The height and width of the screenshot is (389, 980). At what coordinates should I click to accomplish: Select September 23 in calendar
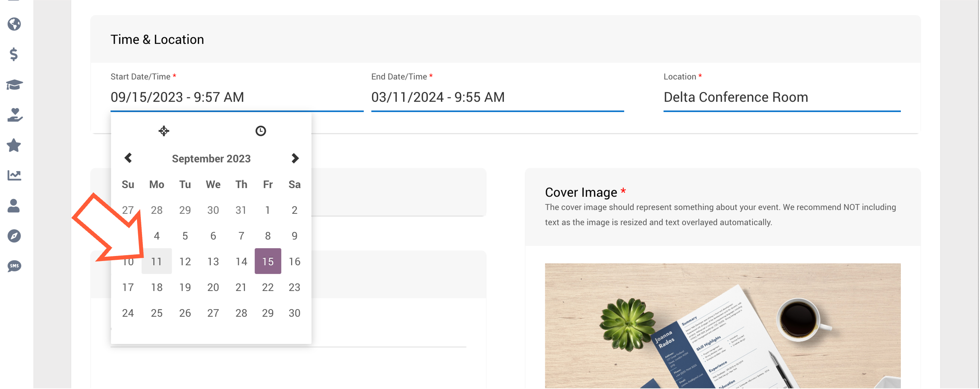tap(295, 287)
